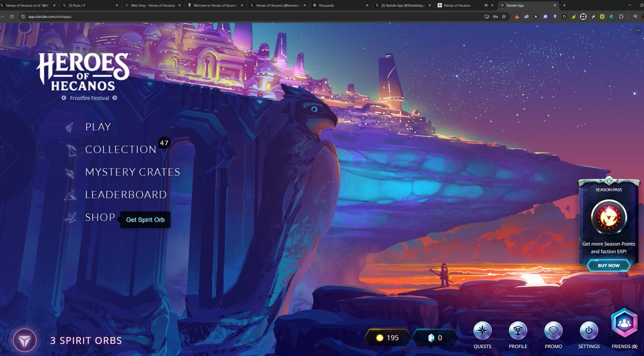
Task: Go to previous event, left of Frostfire Festival
Action: click(x=64, y=98)
